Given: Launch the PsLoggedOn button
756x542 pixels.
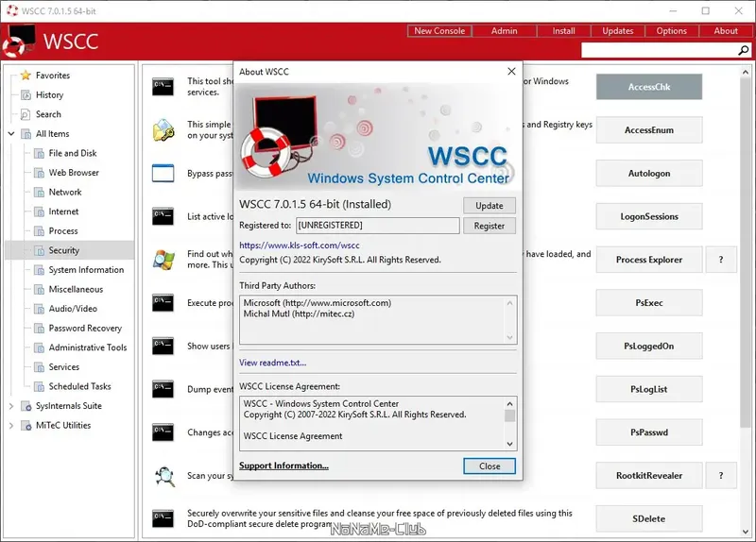Looking at the screenshot, I should point(649,347).
